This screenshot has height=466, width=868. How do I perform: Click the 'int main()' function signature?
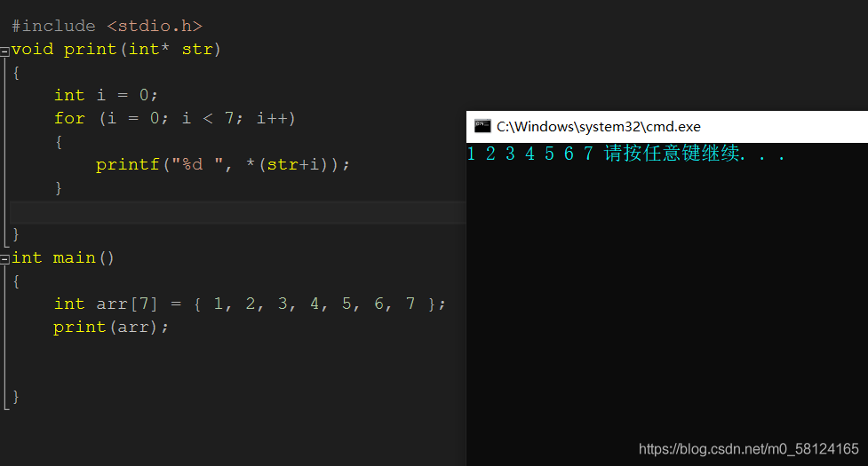tap(62, 258)
